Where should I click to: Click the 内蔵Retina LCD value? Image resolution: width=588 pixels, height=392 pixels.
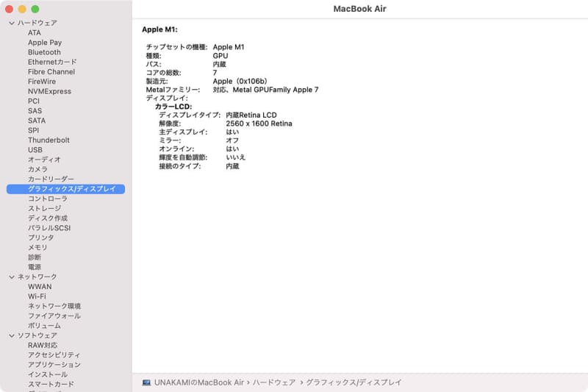click(251, 115)
